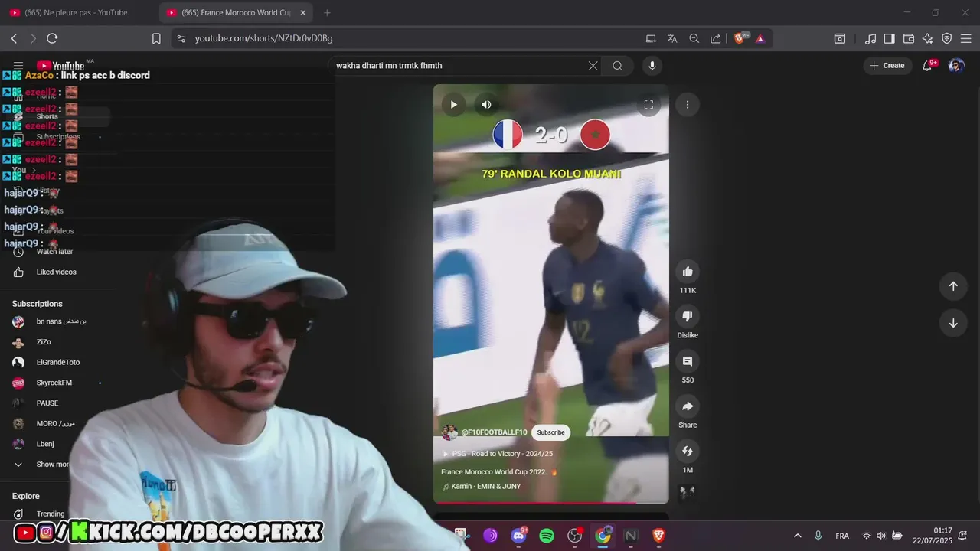Viewport: 980px width, 551px height.
Task: Click the zoom-out magnifier in address bar
Action: click(x=694, y=38)
